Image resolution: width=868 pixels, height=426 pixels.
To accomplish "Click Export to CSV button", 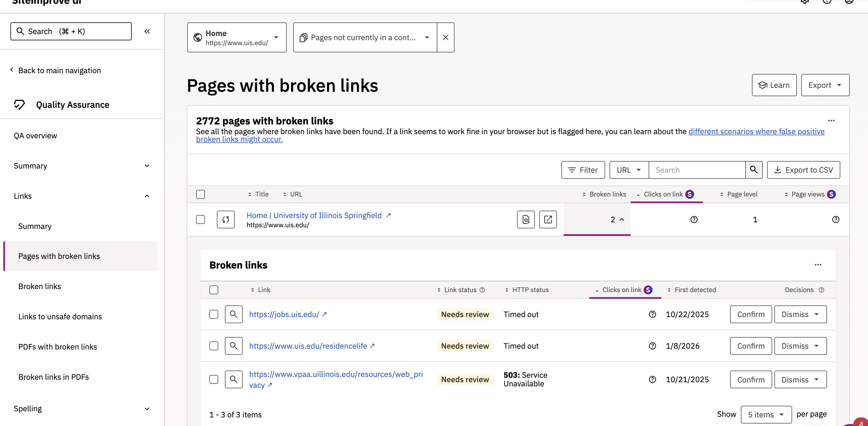I will (x=803, y=170).
